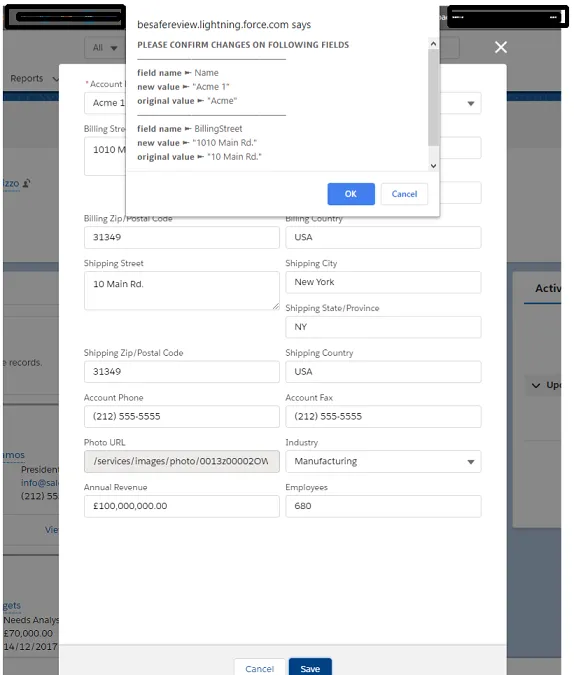This screenshot has width=574, height=675.
Task: Click the Shipping Street text area
Action: pyautogui.click(x=182, y=291)
